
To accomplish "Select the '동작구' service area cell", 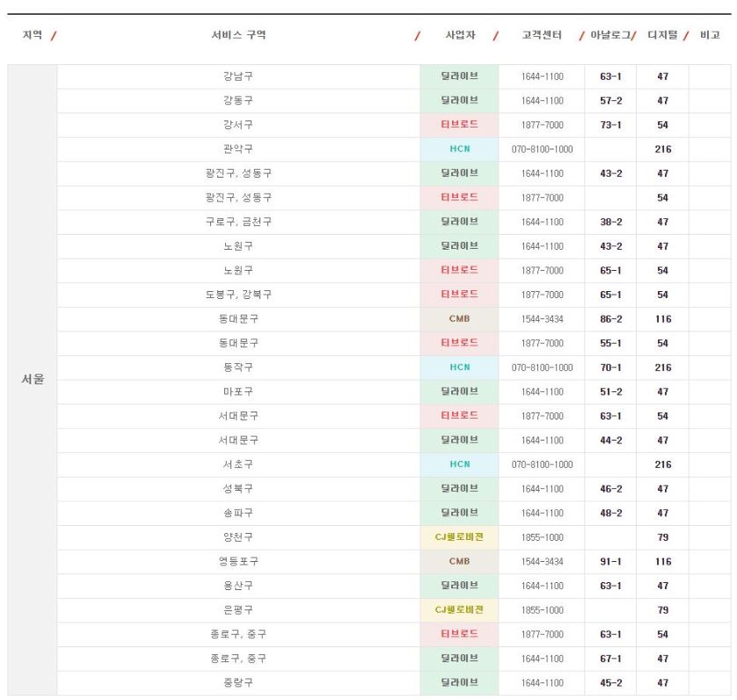I will [x=238, y=368].
